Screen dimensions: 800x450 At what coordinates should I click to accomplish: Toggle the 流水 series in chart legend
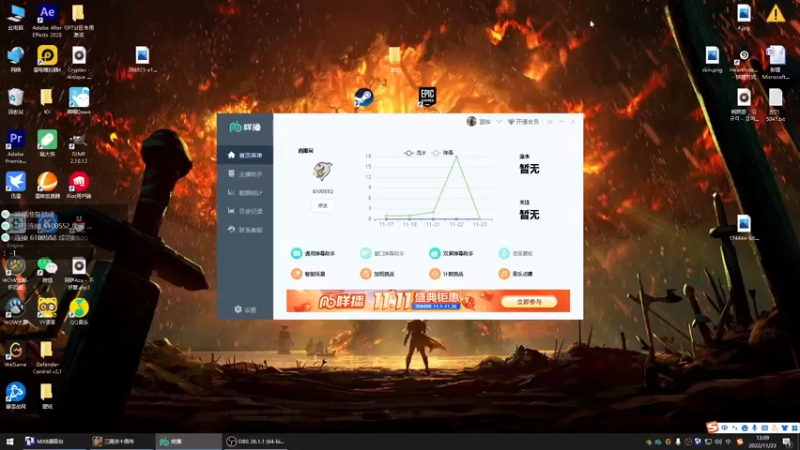(415, 153)
